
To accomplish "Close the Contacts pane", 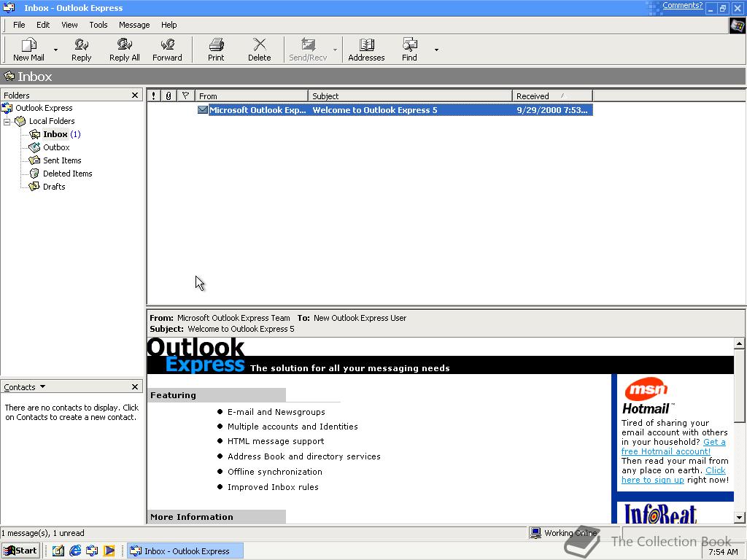I will [135, 386].
